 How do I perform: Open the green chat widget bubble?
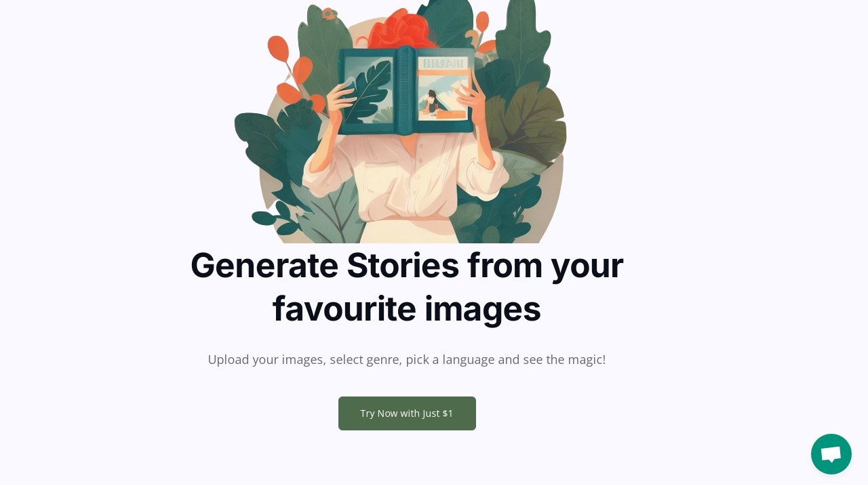[x=831, y=454]
